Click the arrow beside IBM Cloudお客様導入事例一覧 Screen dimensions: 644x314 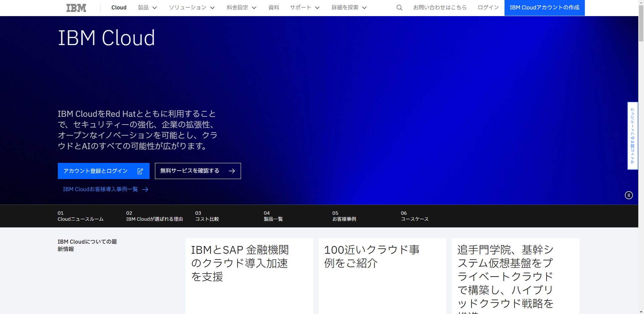tap(145, 189)
